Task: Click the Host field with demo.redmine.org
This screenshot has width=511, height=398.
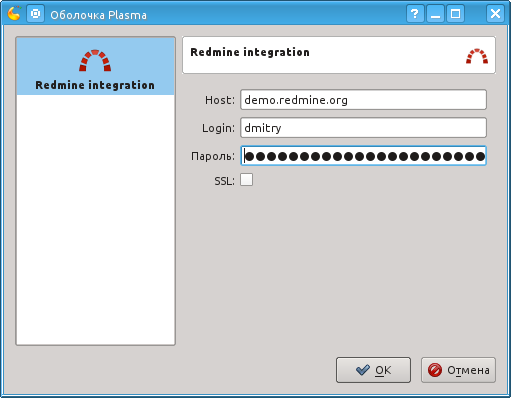Action: pos(363,100)
